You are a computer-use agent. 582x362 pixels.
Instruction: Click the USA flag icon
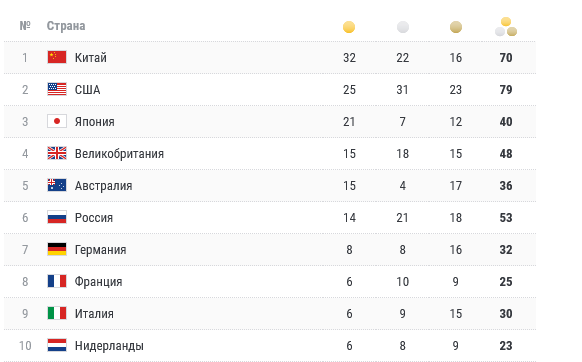57,89
